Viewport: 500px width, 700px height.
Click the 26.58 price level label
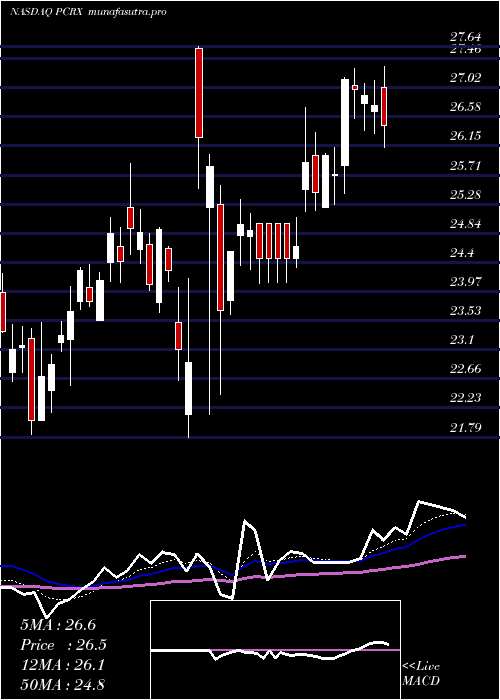pyautogui.click(x=466, y=107)
